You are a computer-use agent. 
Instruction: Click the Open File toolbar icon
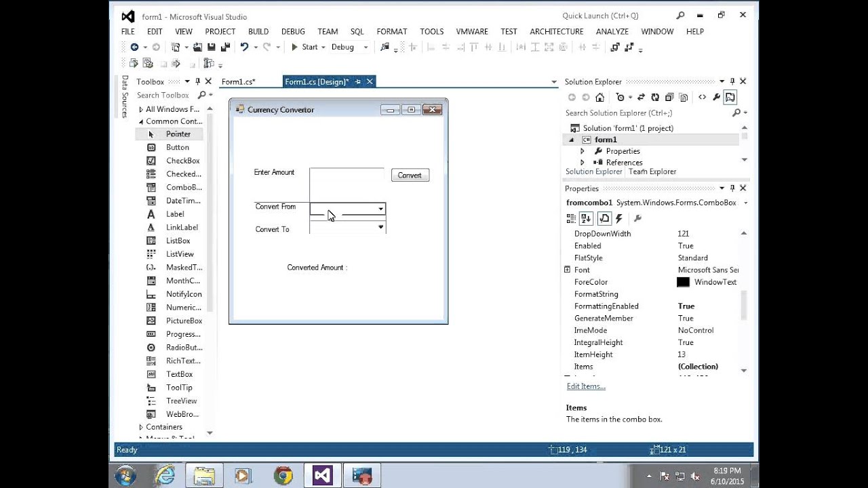[x=197, y=47]
